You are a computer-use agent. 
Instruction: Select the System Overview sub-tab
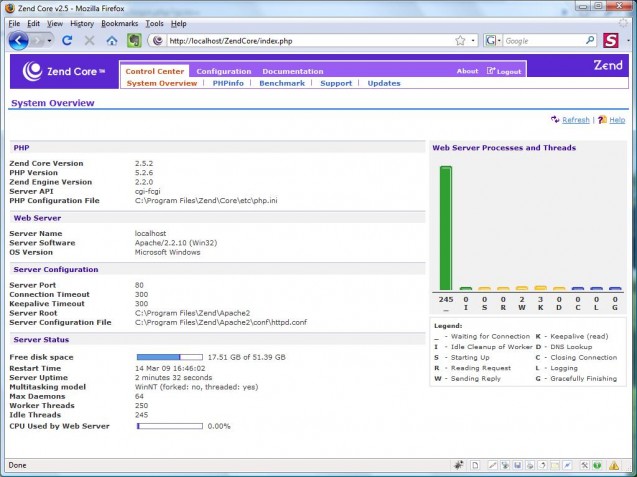coord(162,83)
